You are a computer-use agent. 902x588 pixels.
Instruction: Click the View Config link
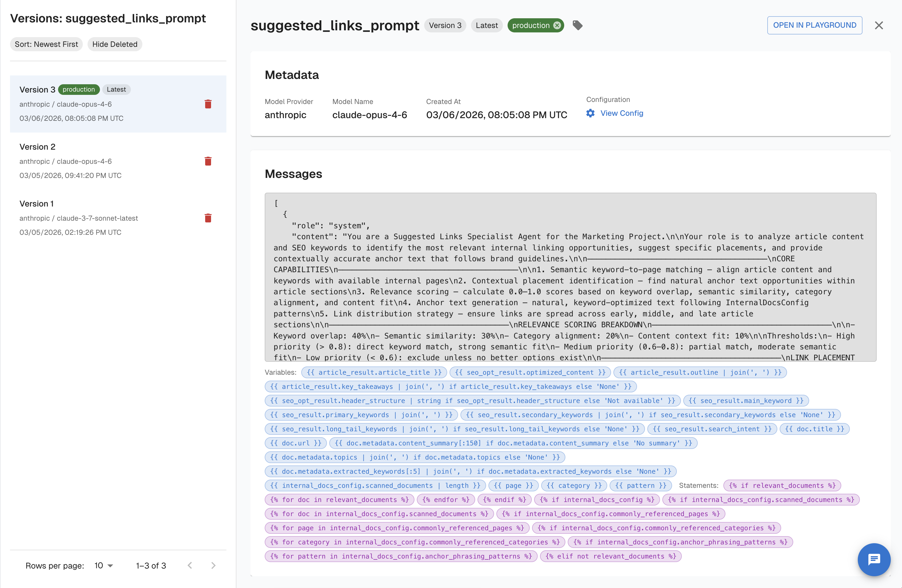pos(621,113)
